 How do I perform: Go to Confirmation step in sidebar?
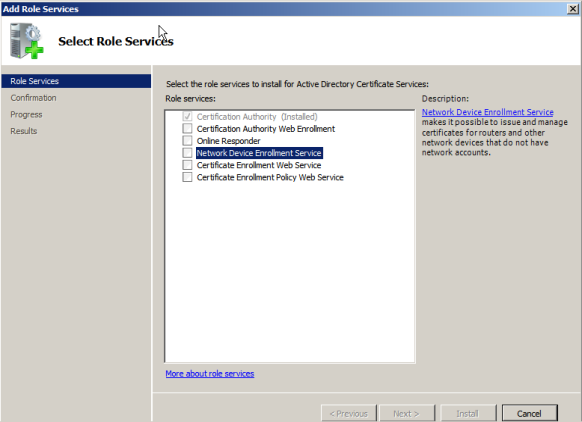pos(33,98)
